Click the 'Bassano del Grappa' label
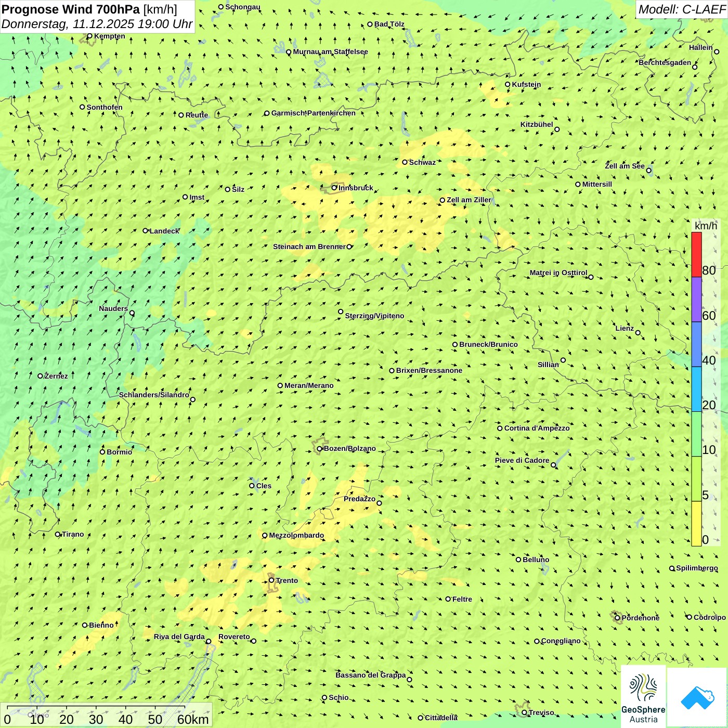Viewport: 728px width, 728px height. [x=371, y=675]
